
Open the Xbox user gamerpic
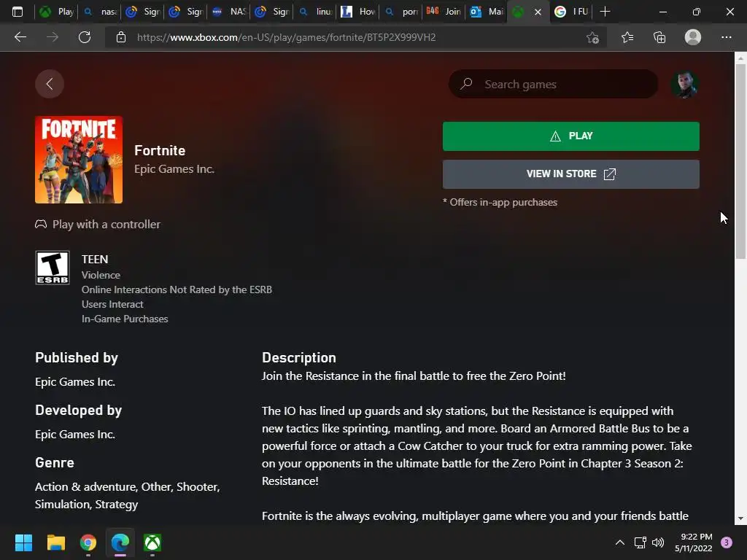pos(684,85)
